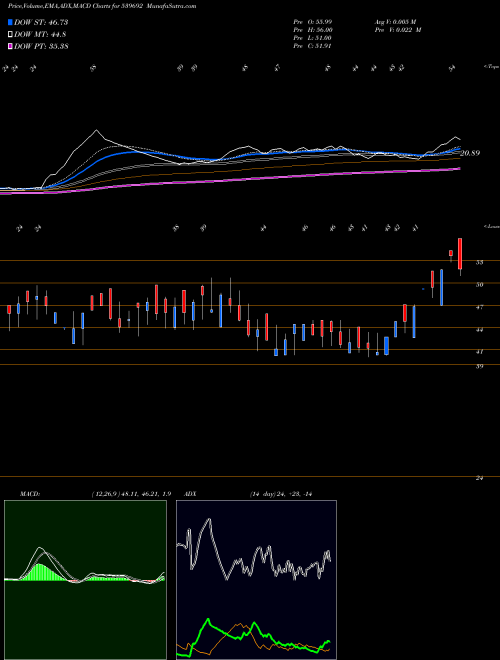
Task: Click the '<Tops' label beside the EMA chart
Action: 491,67
